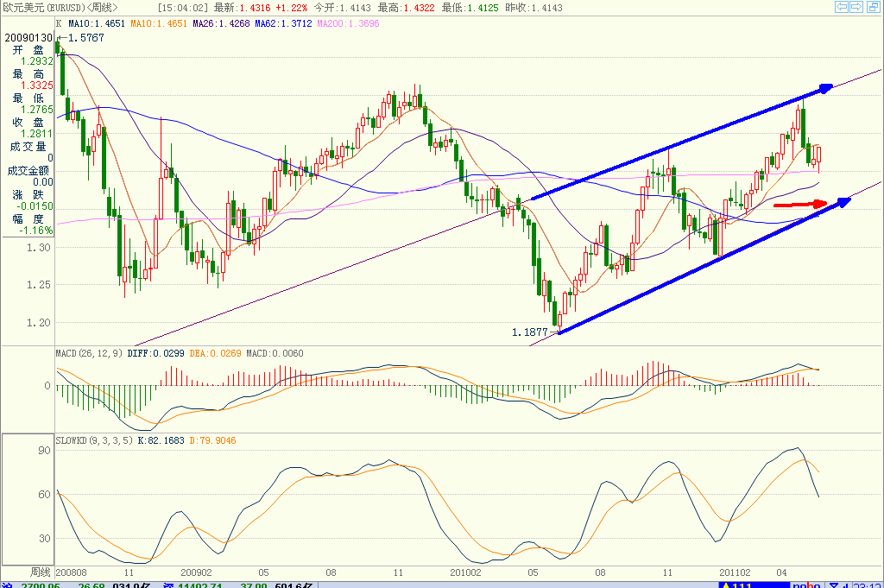Click the <周线> period label in title
This screenshot has width=884, height=588.
coord(102,7)
